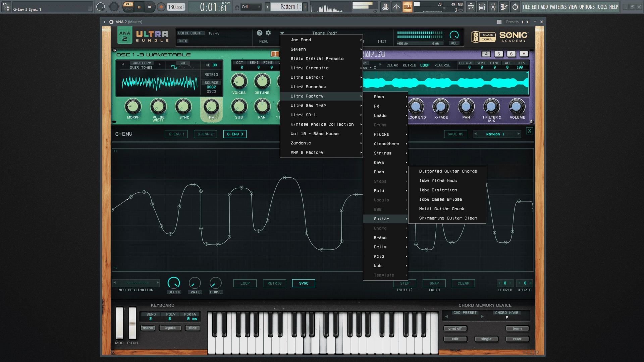644x362 pixels.
Task: Open ANA 2 settings gear icon
Action: coord(268,33)
